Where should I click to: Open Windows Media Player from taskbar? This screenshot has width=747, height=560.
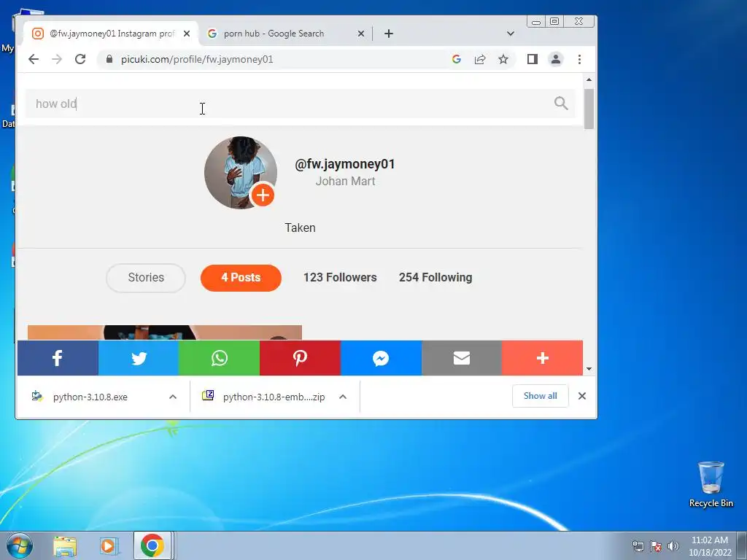(109, 546)
